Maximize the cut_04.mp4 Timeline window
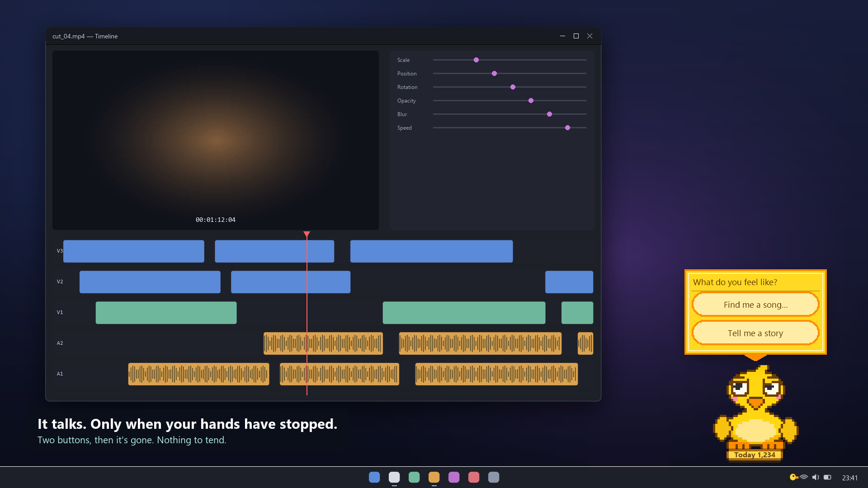This screenshot has width=868, height=488. 576,36
